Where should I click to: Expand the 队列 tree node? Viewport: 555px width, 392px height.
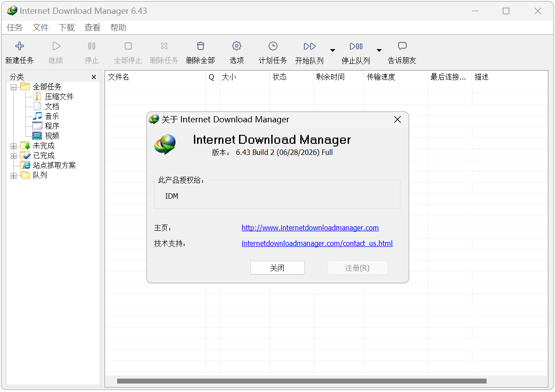click(x=14, y=175)
